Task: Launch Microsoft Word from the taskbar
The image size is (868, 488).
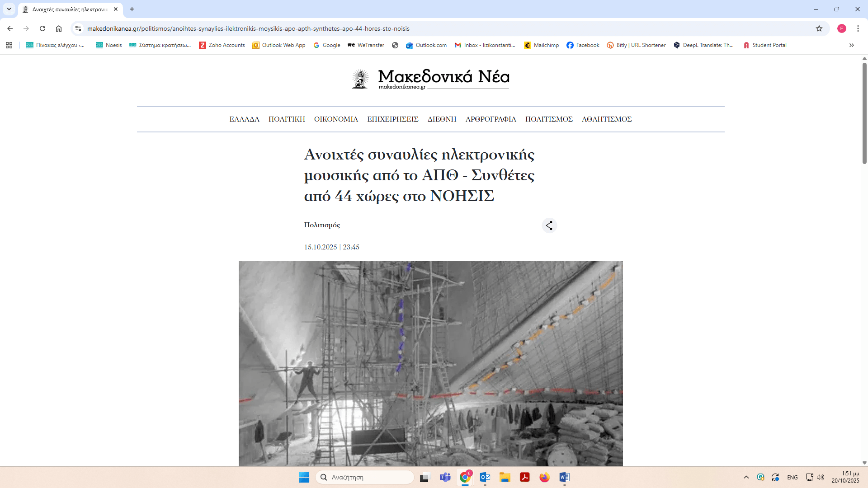Action: tap(564, 477)
